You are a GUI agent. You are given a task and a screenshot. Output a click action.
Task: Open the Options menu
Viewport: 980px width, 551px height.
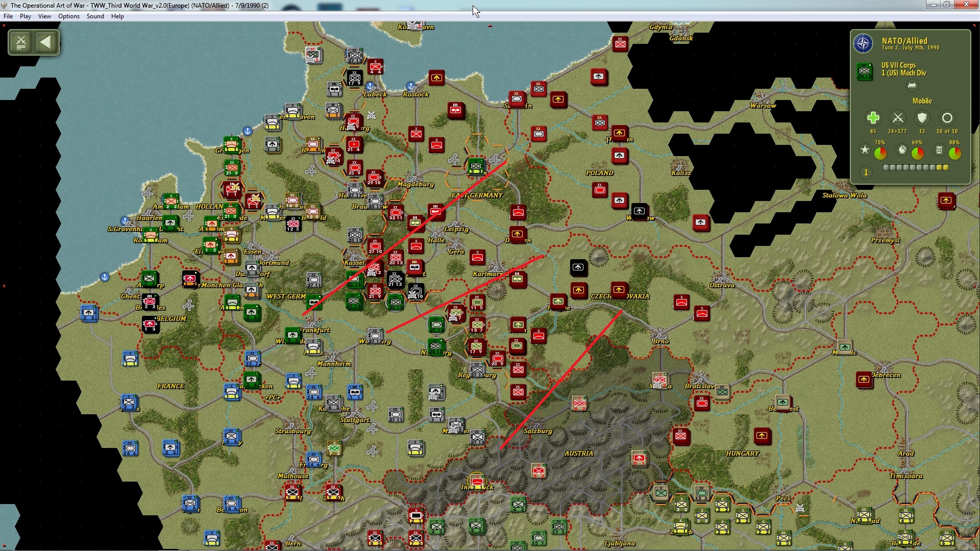tap(69, 16)
